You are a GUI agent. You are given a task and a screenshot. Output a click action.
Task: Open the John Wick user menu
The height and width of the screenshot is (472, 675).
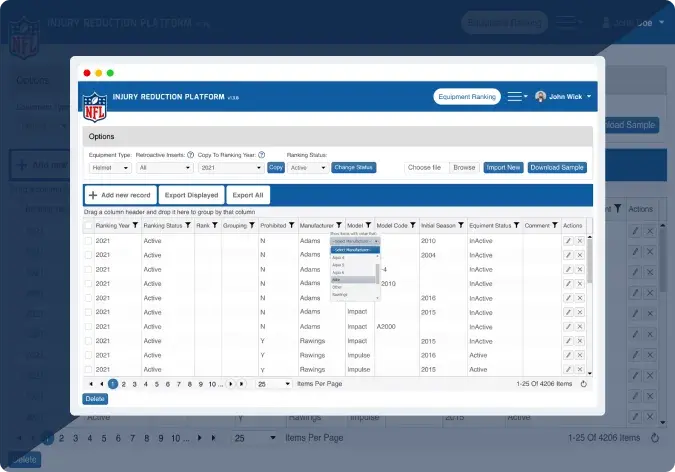pos(564,97)
